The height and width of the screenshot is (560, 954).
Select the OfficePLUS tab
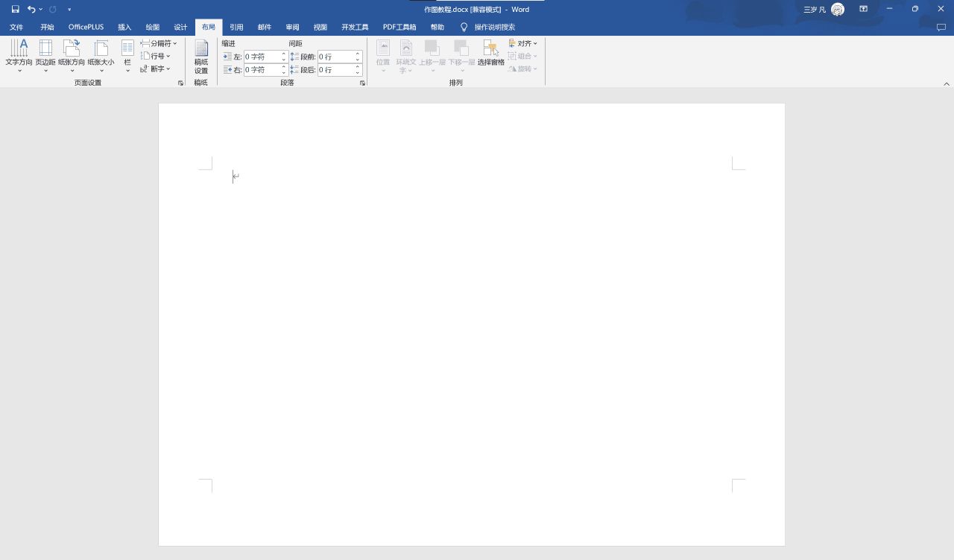(86, 27)
